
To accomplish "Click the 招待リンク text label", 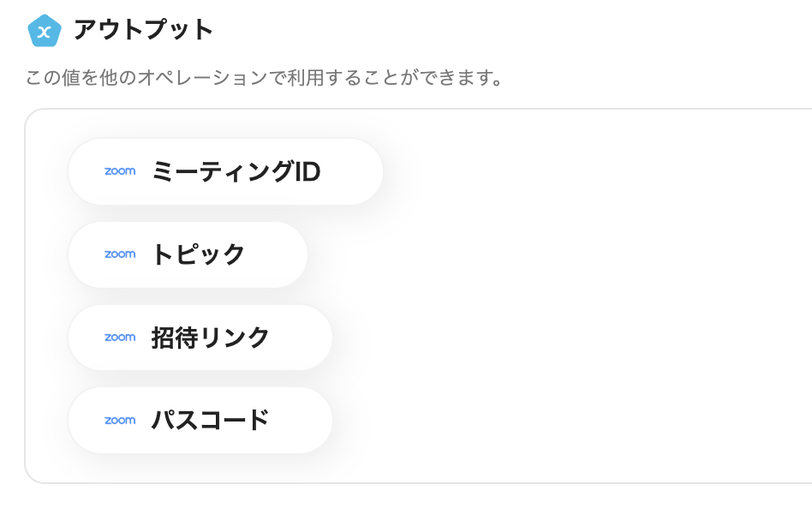I will tap(210, 338).
